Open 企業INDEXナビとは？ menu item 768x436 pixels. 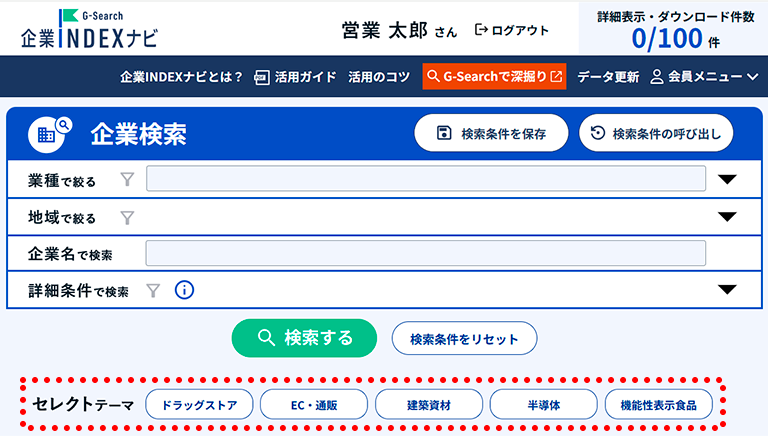(181, 77)
